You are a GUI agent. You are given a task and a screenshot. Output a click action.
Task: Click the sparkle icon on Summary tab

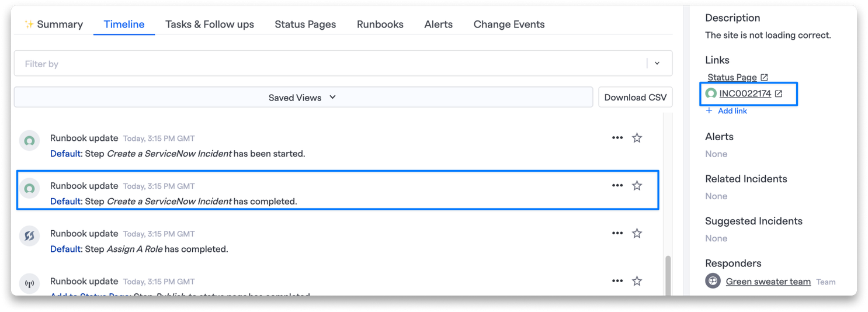pos(29,24)
